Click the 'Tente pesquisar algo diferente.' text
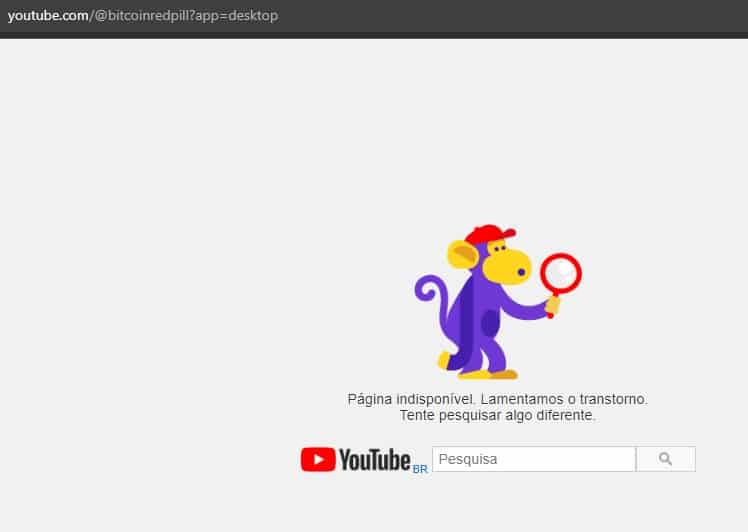Screen dimensions: 748x532 [498, 415]
